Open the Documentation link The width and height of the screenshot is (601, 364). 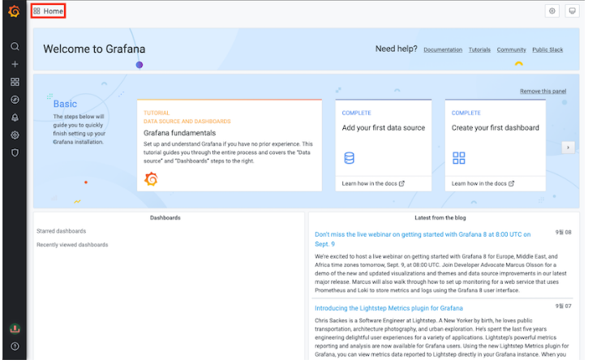(443, 49)
